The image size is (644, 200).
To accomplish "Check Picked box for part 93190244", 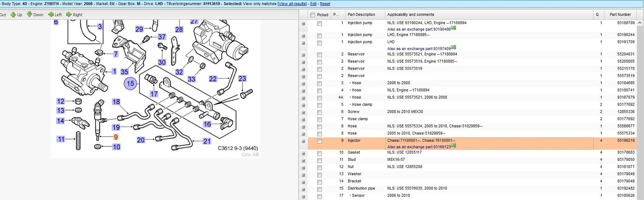I will click(x=319, y=36).
